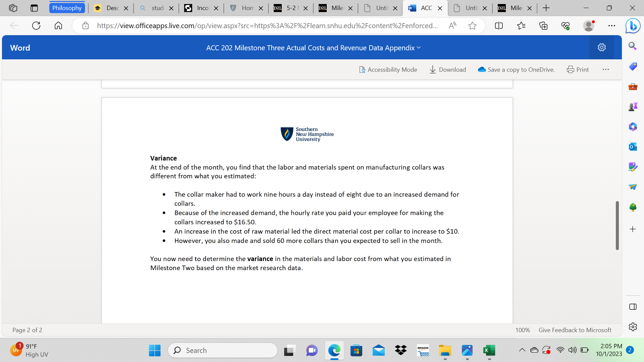Save a copy to OneDrive

pyautogui.click(x=516, y=69)
